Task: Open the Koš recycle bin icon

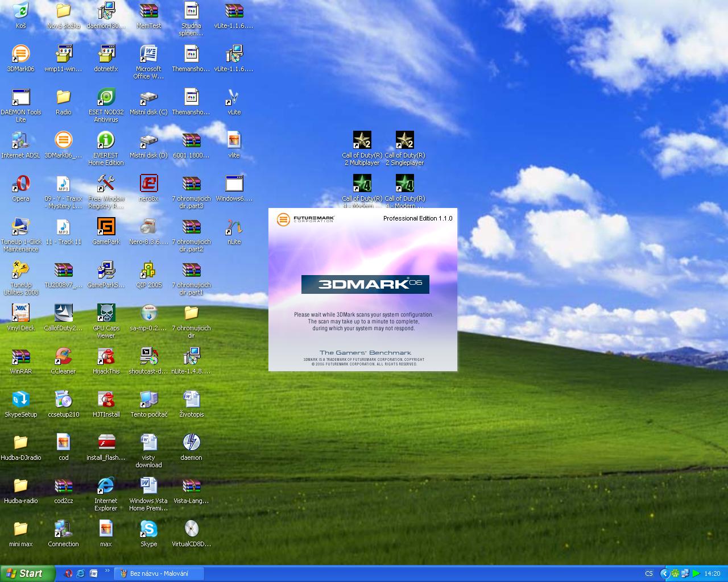Action: point(21,11)
